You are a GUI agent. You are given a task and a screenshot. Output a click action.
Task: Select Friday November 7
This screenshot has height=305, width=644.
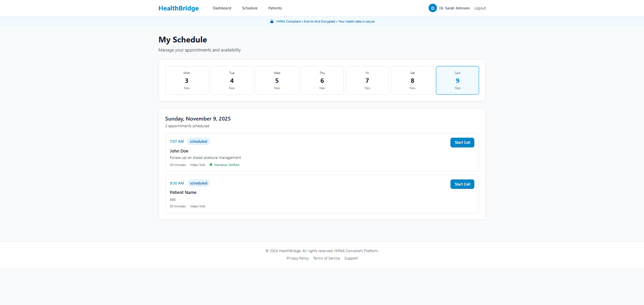coord(367,80)
